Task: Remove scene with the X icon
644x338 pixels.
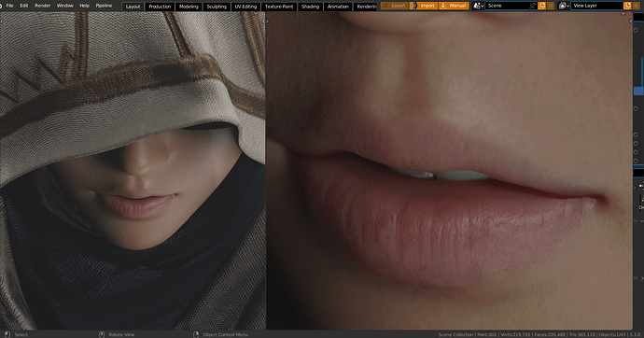Action: point(551,6)
